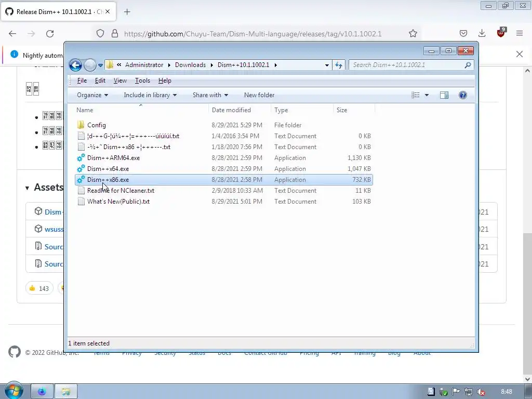The height and width of the screenshot is (399, 532).
Task: Close the Release Dism++ browser tab
Action: 108,11
